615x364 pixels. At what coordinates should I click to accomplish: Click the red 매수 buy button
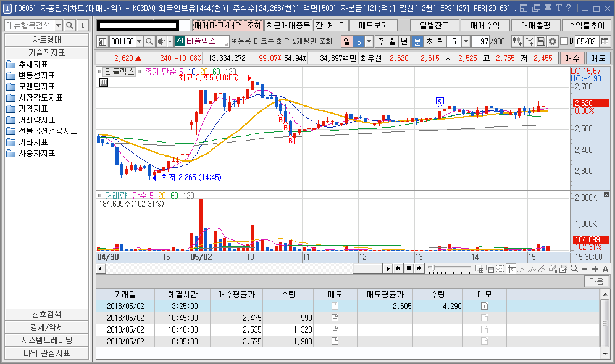(x=572, y=59)
